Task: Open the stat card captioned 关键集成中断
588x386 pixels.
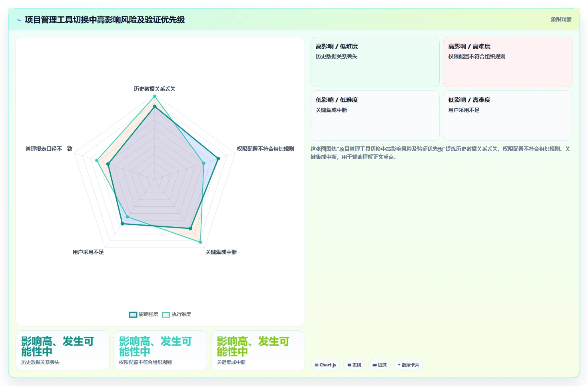Action: click(x=258, y=350)
